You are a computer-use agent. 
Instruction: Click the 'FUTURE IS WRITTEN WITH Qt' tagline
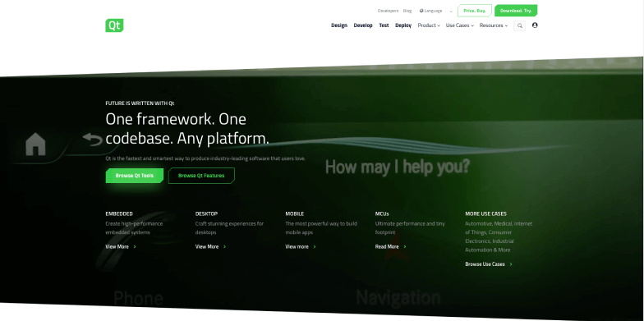[140, 103]
